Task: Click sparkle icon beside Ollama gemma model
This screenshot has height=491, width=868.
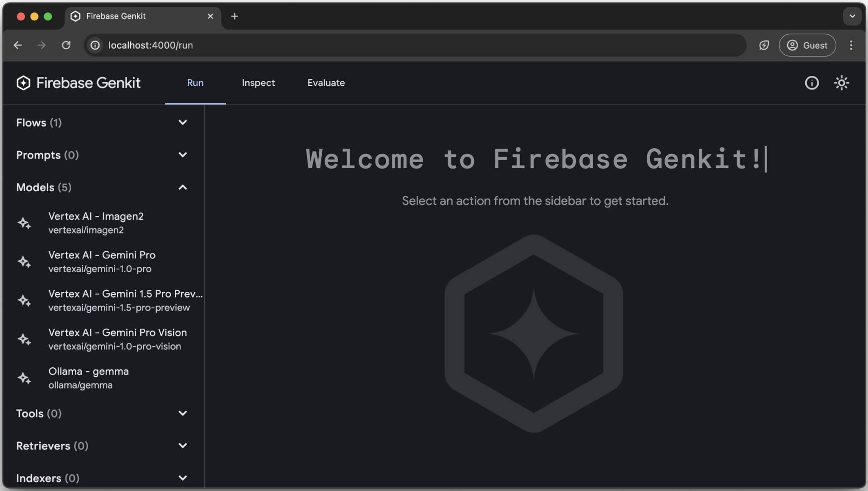Action: (24, 378)
